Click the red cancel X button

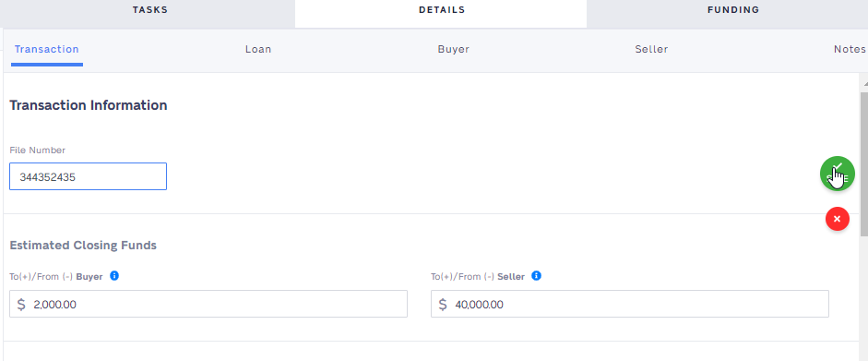pos(837,219)
